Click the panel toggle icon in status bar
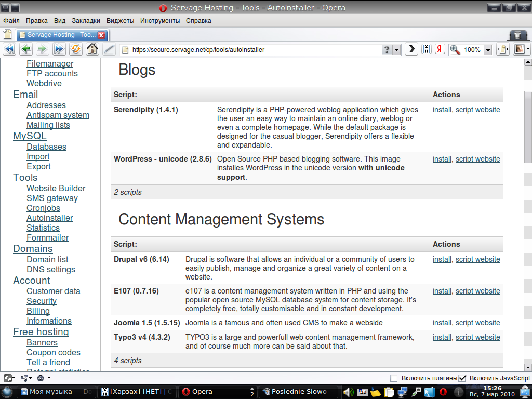 click(7, 378)
